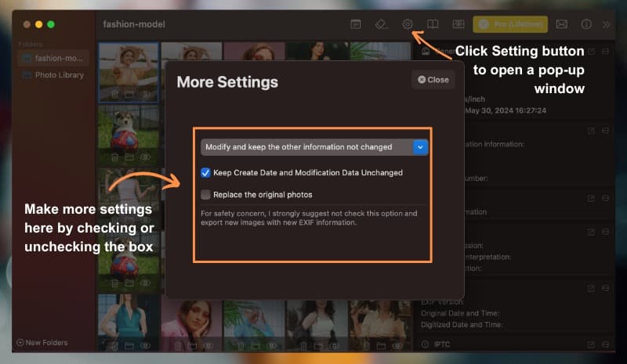Close the More Settings dialog
Image resolution: width=627 pixels, height=364 pixels.
pos(433,80)
